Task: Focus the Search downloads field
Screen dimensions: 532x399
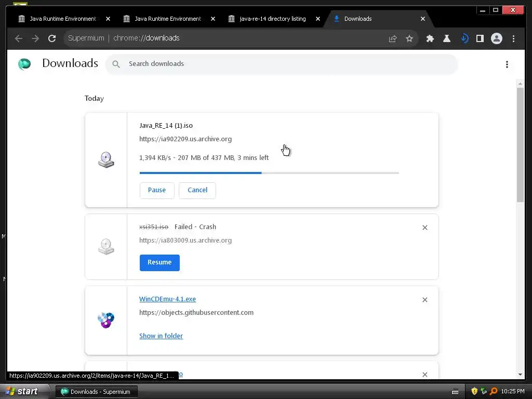Action: [282, 64]
